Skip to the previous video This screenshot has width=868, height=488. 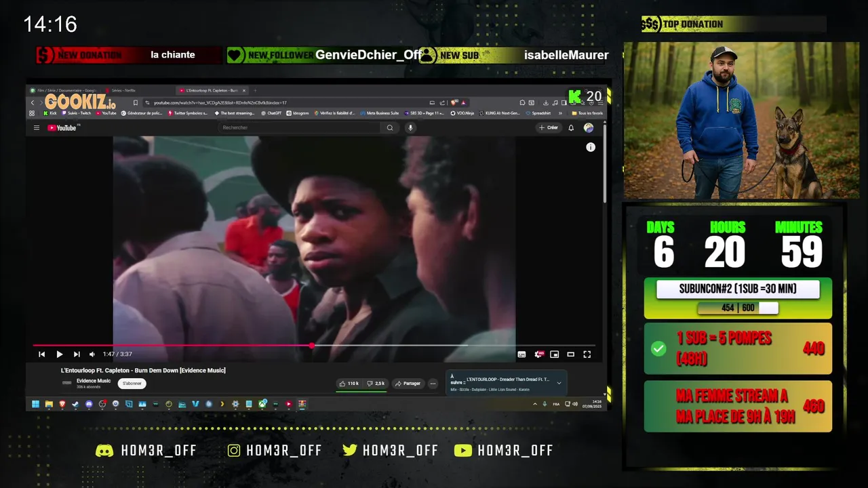click(x=41, y=354)
